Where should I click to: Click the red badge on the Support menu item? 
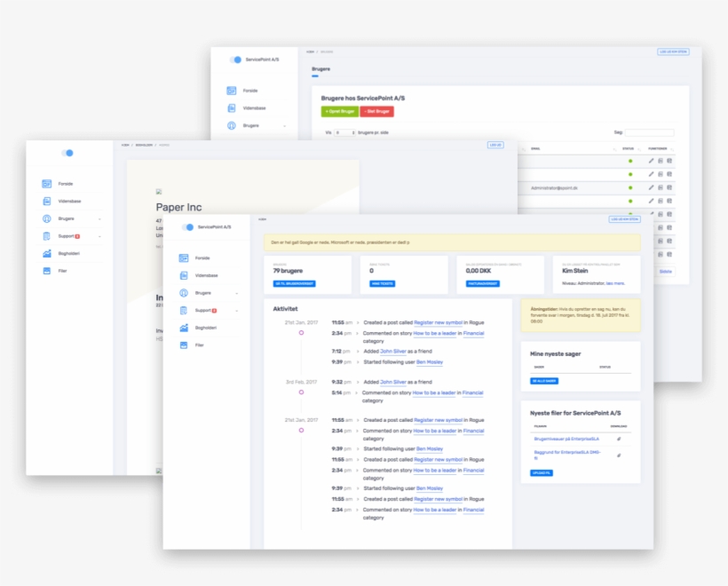pyautogui.click(x=214, y=311)
